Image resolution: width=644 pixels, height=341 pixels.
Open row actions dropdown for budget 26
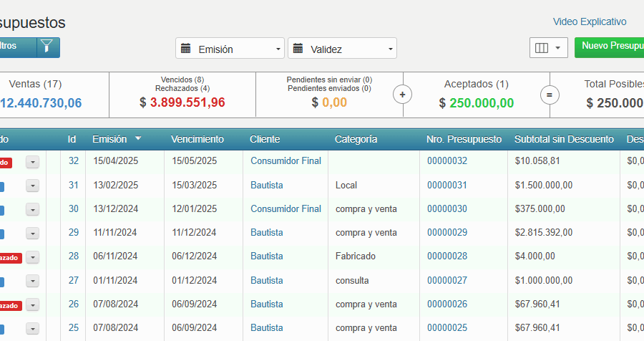point(32,304)
